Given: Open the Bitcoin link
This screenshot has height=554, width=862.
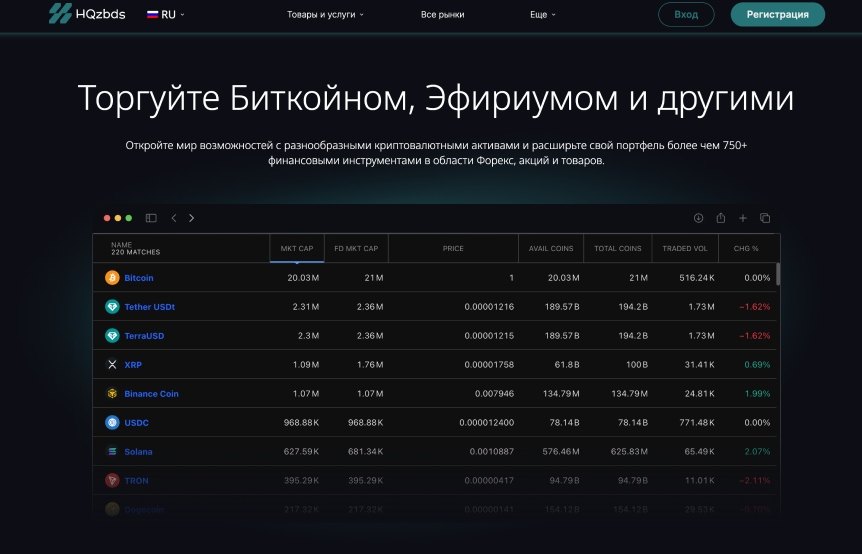Looking at the screenshot, I should click(x=139, y=278).
